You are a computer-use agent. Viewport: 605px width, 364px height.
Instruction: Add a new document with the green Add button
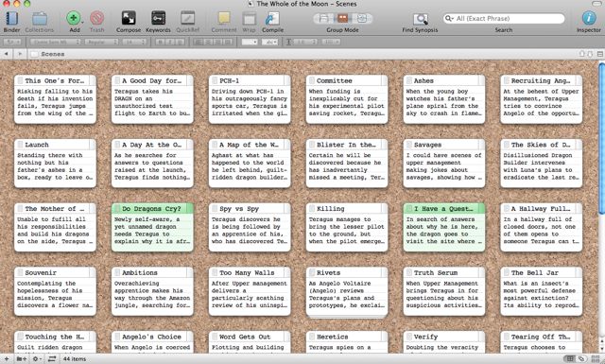(x=74, y=18)
